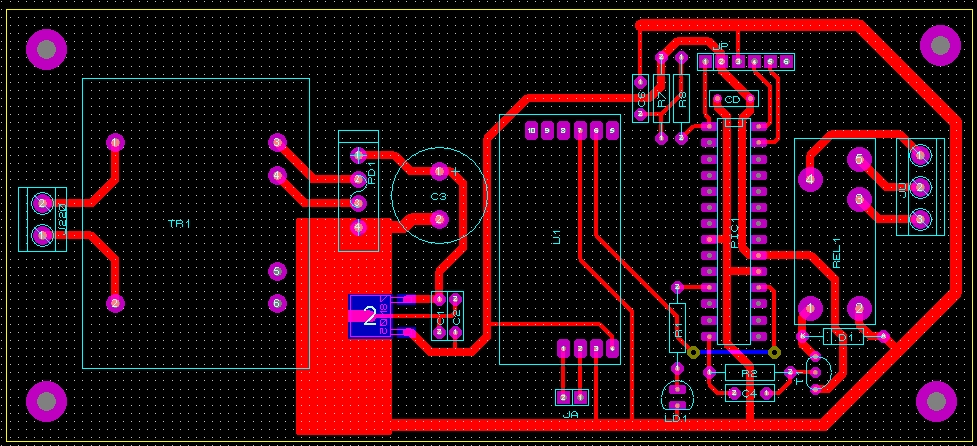This screenshot has height=446, width=977.
Task: Click the positive pad 1 of C3
Action: click(x=439, y=171)
